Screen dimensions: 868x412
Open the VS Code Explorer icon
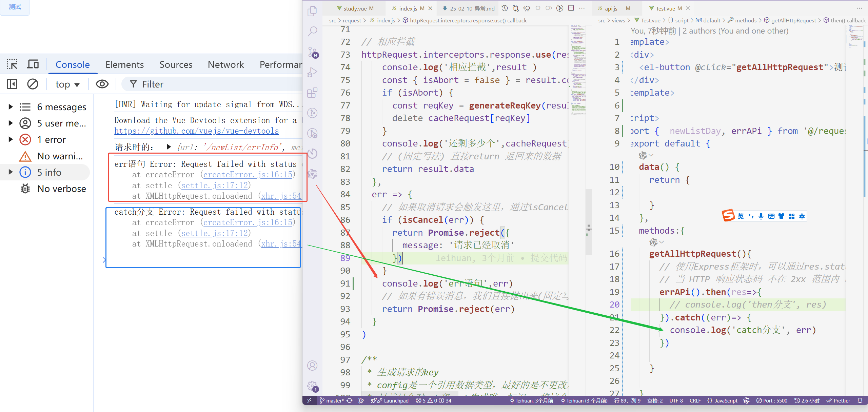pyautogui.click(x=312, y=11)
